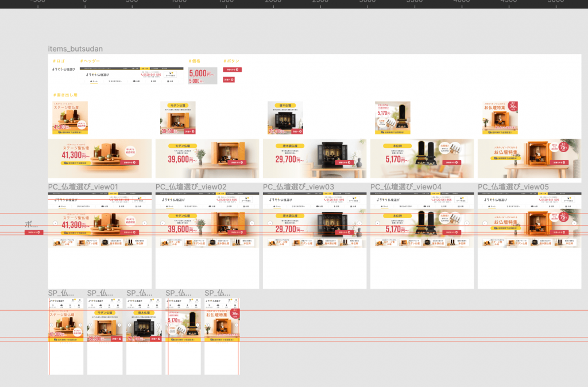Viewport: 588px width, 387px height.
Task: Click the red button outside view01 artboard
Action: (x=33, y=233)
